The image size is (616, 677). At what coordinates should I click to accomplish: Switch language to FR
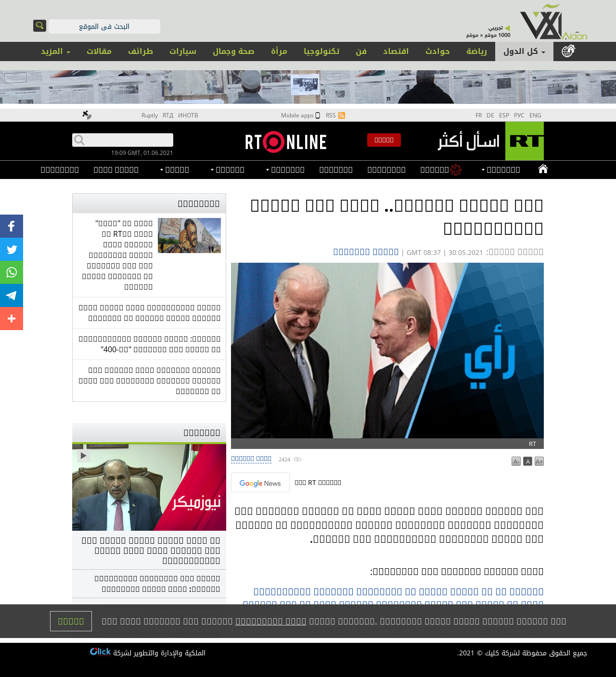click(x=478, y=115)
